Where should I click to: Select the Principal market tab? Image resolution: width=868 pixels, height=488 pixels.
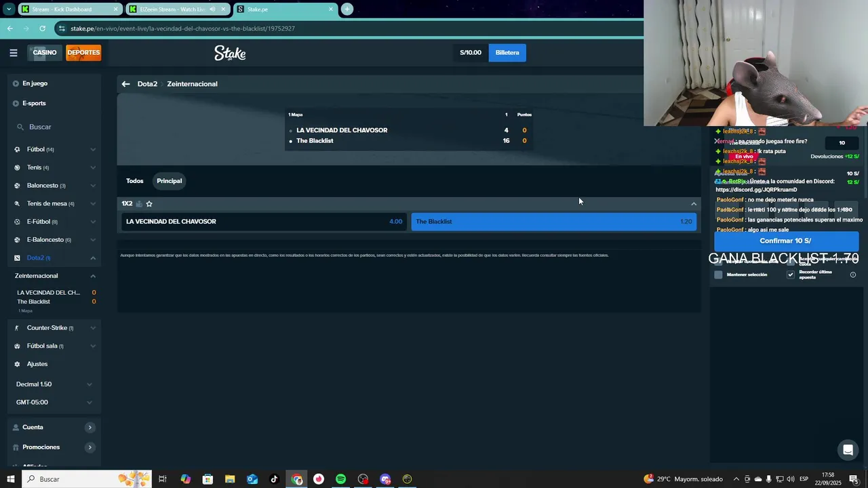[170, 181]
